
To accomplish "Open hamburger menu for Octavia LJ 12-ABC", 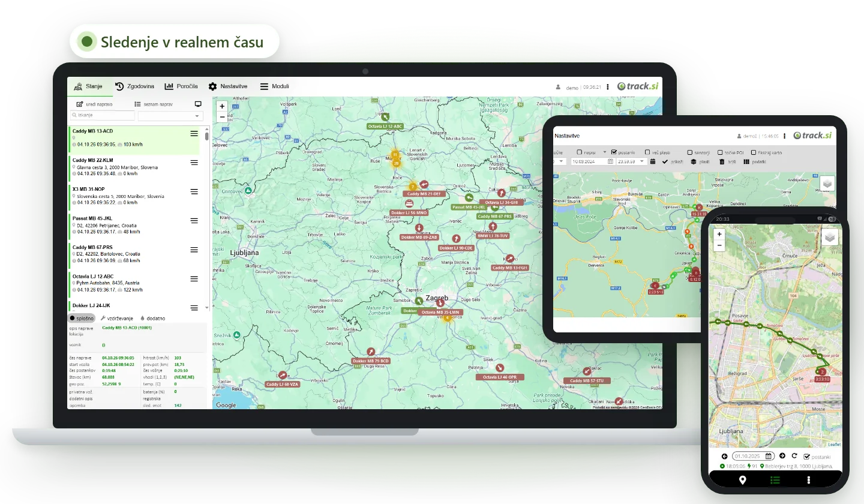I will pos(194,279).
